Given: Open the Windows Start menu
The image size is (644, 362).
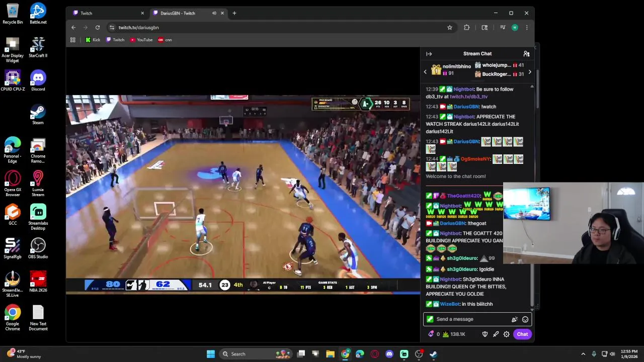Looking at the screenshot, I should point(211,354).
